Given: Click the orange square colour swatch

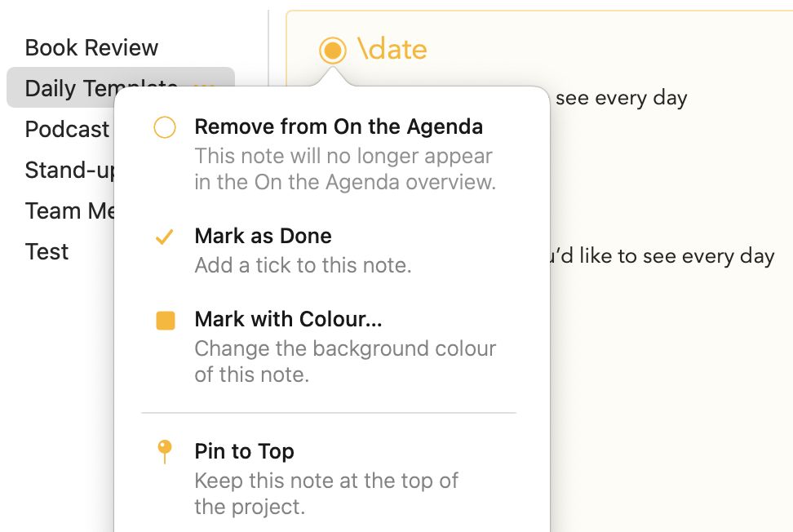Looking at the screenshot, I should tap(166, 321).
